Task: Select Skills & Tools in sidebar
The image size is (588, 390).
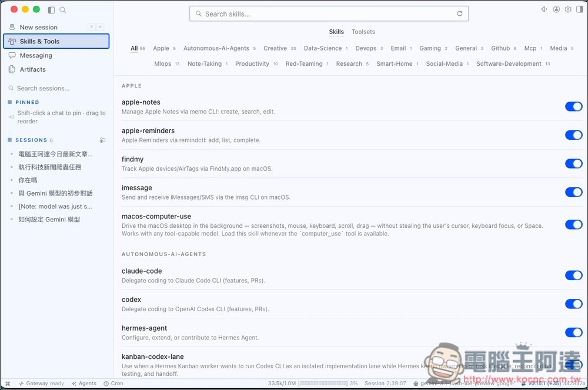Action: click(x=56, y=41)
